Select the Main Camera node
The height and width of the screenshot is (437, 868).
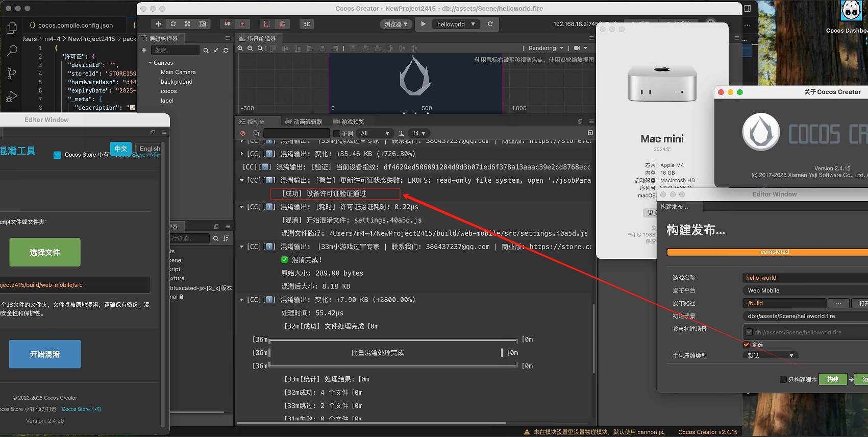[x=178, y=72]
